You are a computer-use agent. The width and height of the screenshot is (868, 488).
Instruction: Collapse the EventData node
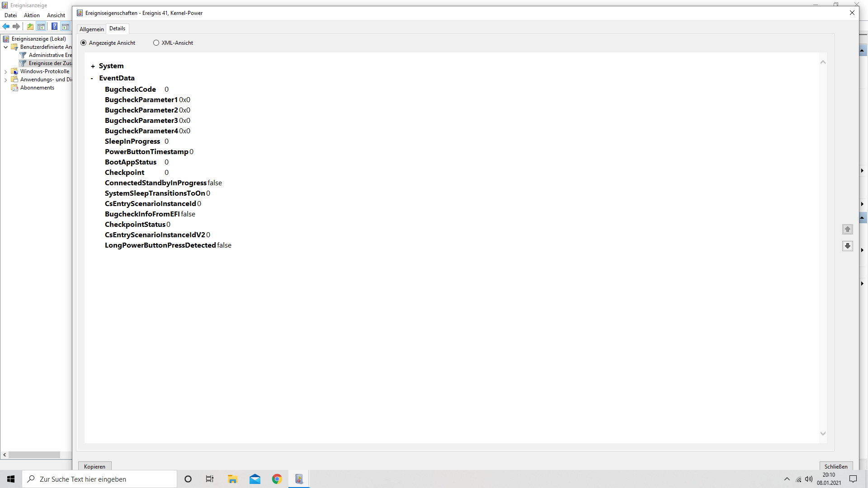92,78
